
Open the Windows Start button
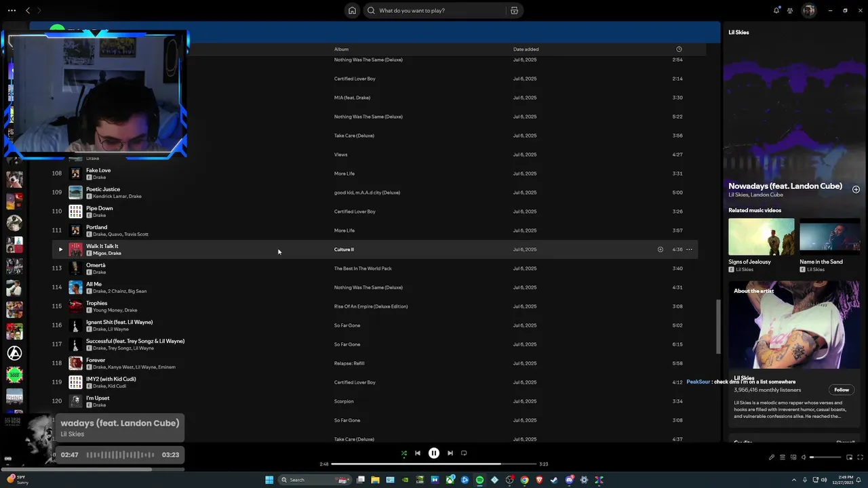[x=269, y=480]
